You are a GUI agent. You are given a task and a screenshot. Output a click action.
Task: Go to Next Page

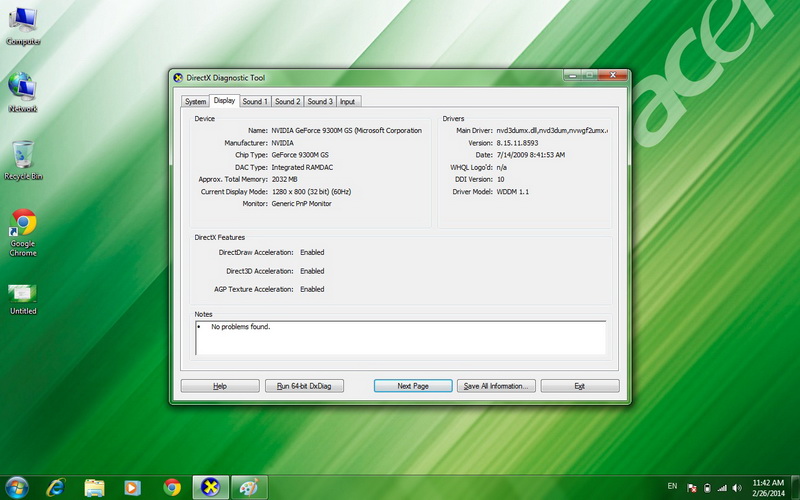[413, 386]
